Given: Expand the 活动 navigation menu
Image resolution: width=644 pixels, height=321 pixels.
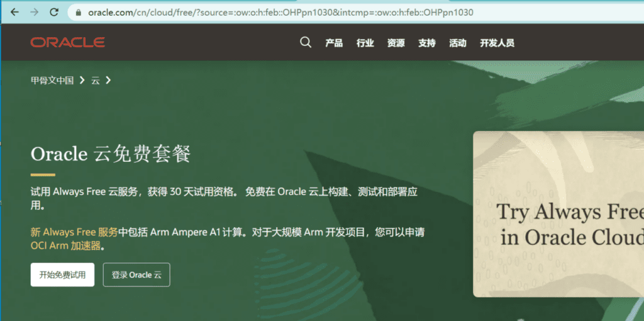Looking at the screenshot, I should (x=457, y=43).
